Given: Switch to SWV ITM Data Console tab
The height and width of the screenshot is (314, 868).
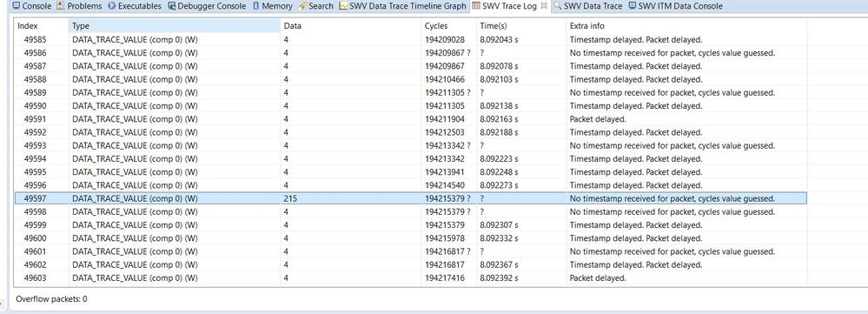Looking at the screenshot, I should pos(675,6).
